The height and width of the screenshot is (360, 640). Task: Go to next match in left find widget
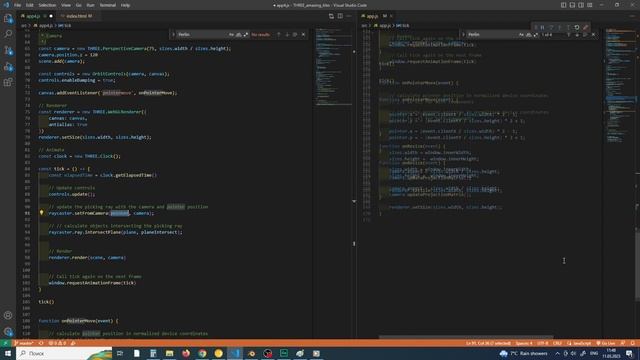tap(287, 35)
